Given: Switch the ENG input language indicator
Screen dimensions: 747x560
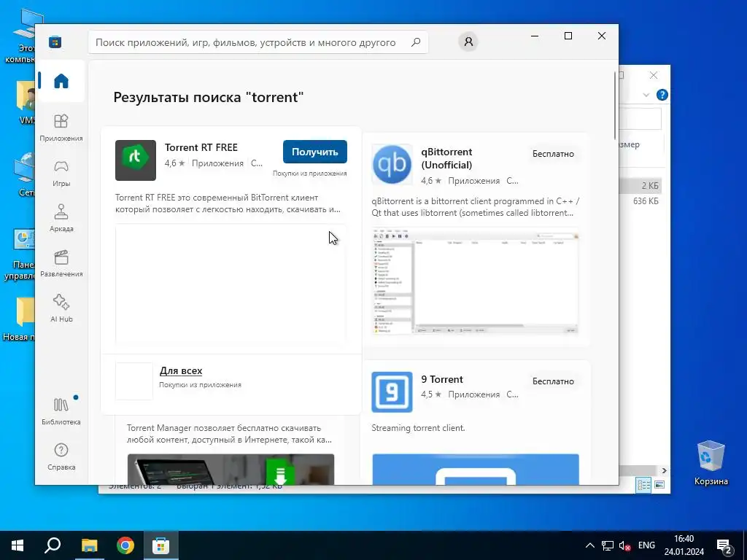Looking at the screenshot, I should point(646,545).
